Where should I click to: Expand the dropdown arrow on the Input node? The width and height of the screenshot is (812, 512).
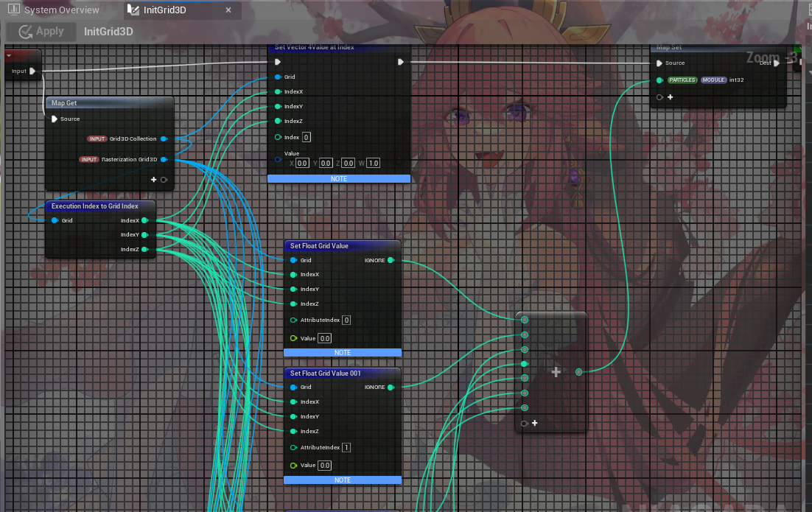(x=9, y=56)
